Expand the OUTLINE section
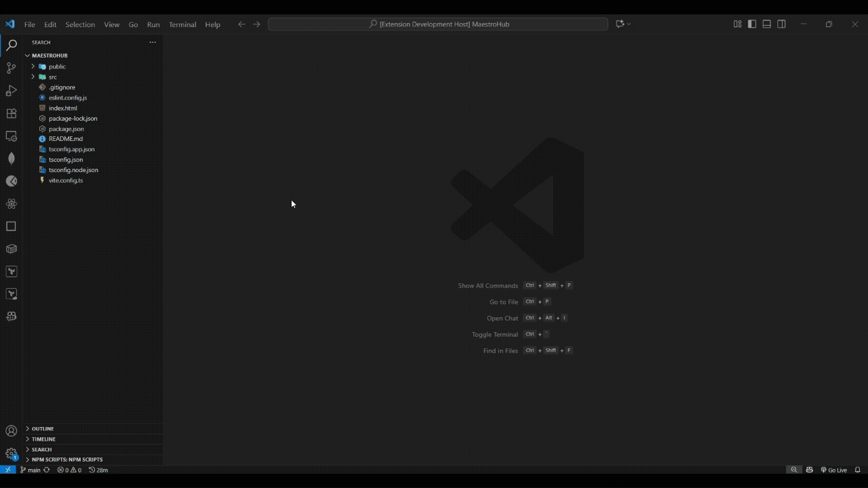This screenshot has height=488, width=868. coord(42,428)
